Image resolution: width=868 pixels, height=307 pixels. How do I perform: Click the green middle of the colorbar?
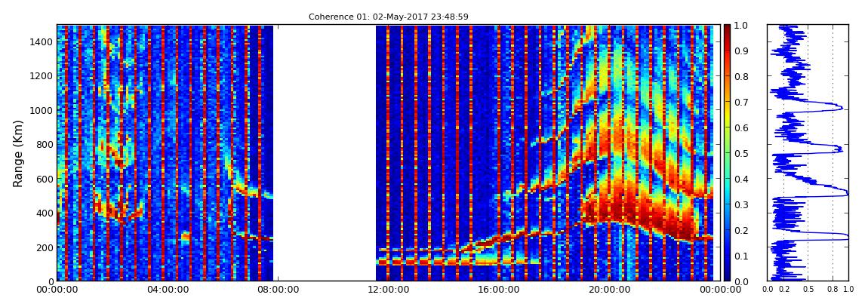tap(728, 153)
